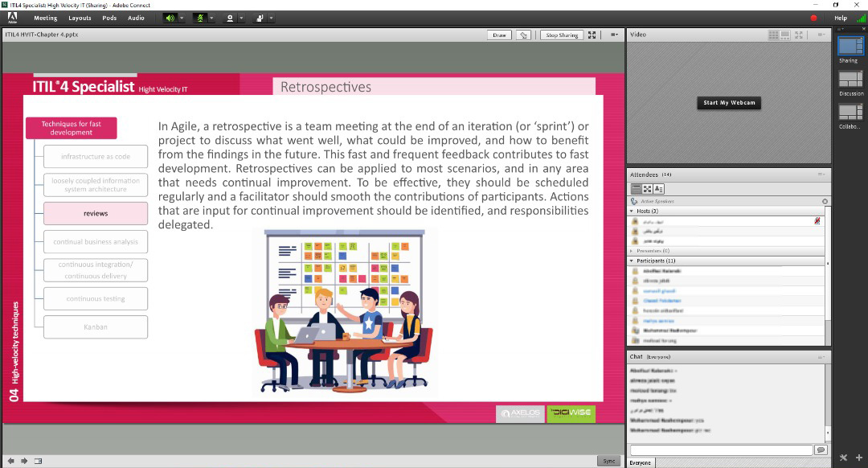Toggle the webcam button in the top bar
The image size is (868, 468).
pyautogui.click(x=230, y=18)
